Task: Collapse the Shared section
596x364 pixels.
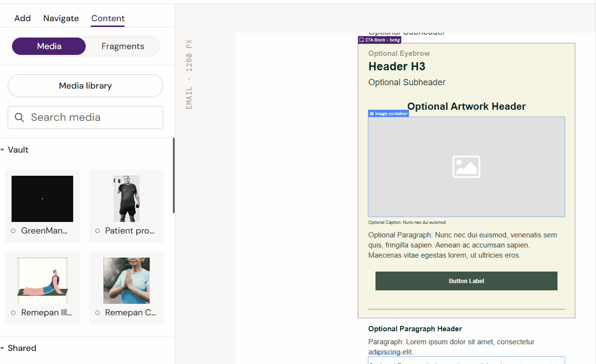Action: [3, 348]
